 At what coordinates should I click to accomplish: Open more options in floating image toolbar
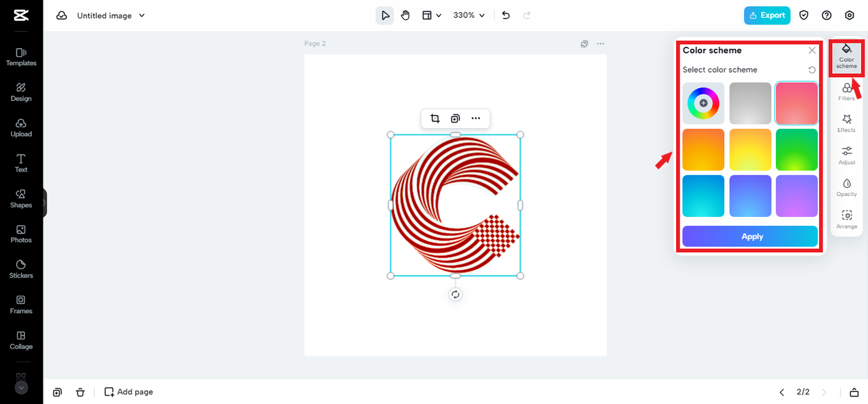coord(476,119)
